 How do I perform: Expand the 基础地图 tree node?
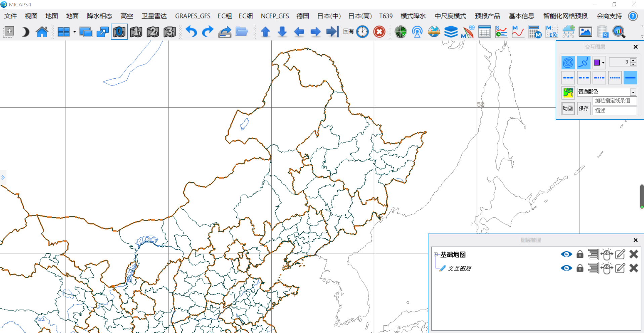(436, 254)
